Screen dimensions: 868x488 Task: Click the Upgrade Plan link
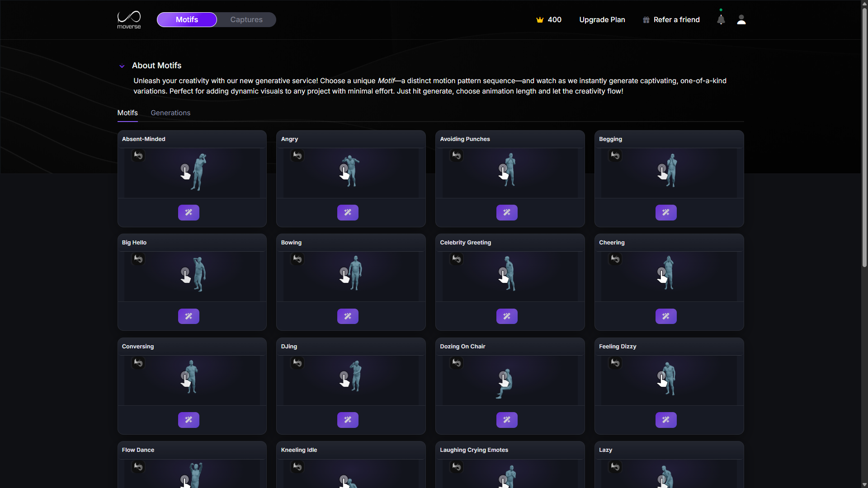[602, 20]
